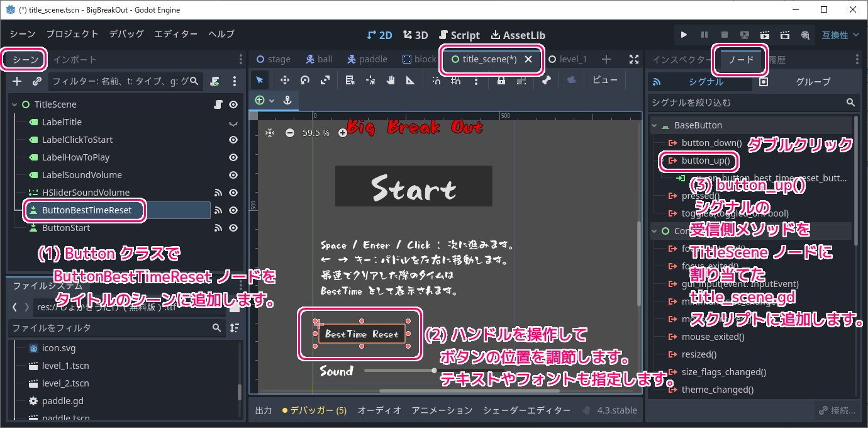
Task: Stop the running project
Action: tap(725, 35)
